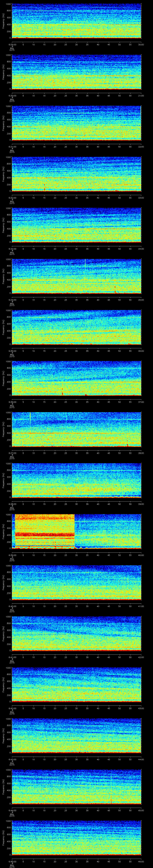Click the 40:00 end time label

coord(141,555)
